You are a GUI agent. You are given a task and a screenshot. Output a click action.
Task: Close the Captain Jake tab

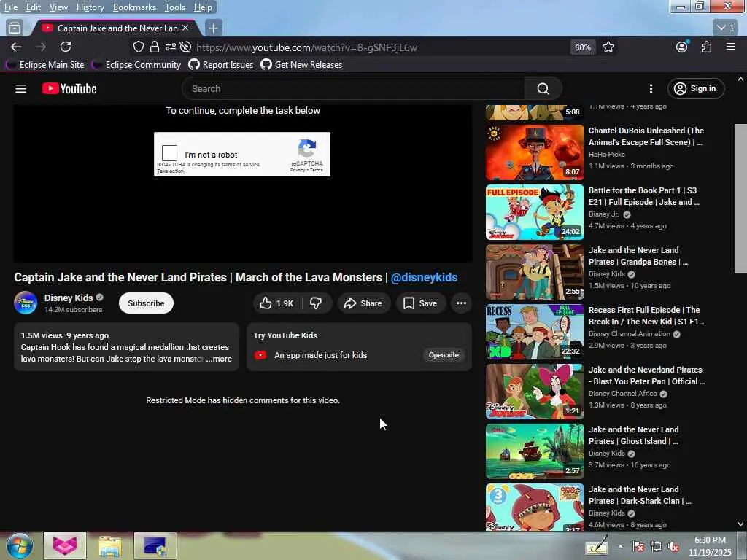[186, 28]
